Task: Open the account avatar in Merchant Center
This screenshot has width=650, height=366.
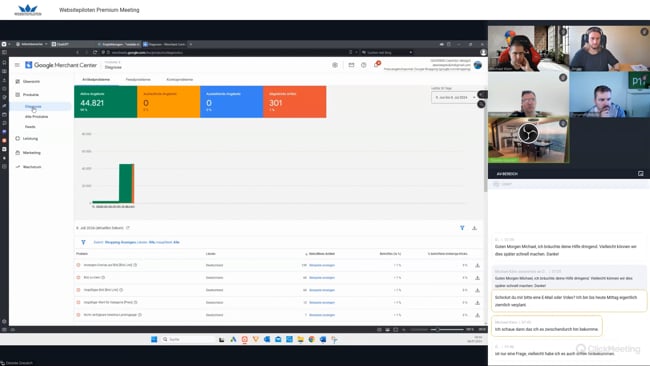Action: 478,65
